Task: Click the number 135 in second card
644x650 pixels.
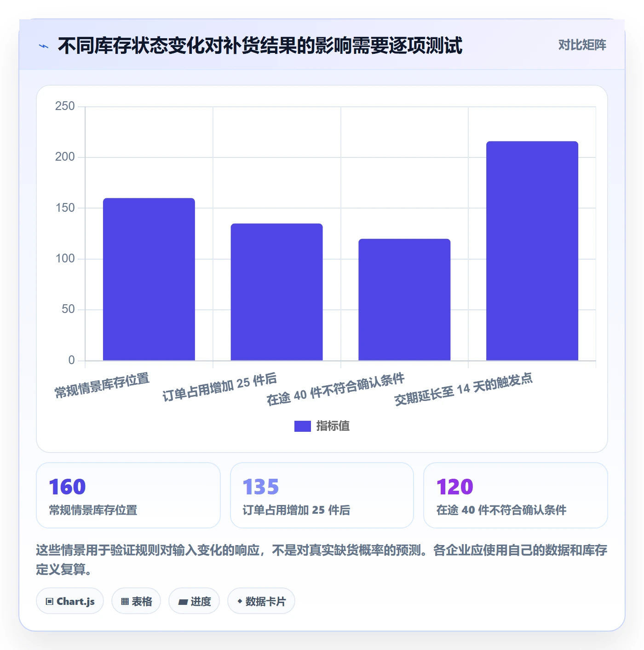Action: point(261,487)
